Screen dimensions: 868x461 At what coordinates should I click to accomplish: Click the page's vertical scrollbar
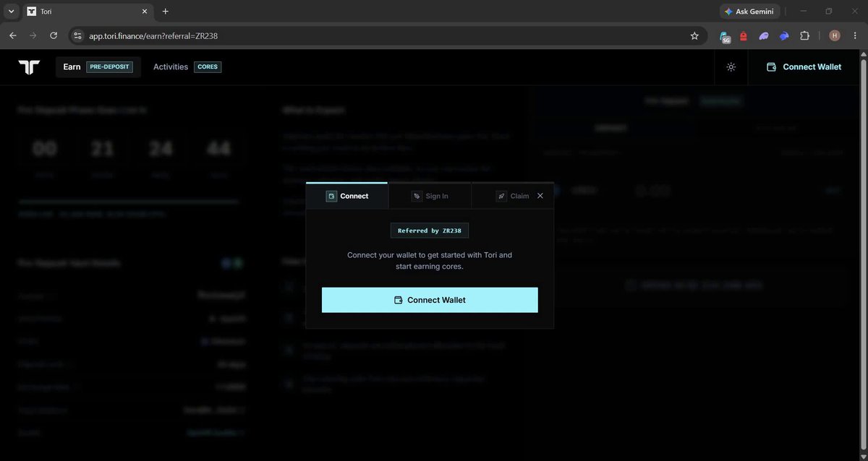point(864,255)
